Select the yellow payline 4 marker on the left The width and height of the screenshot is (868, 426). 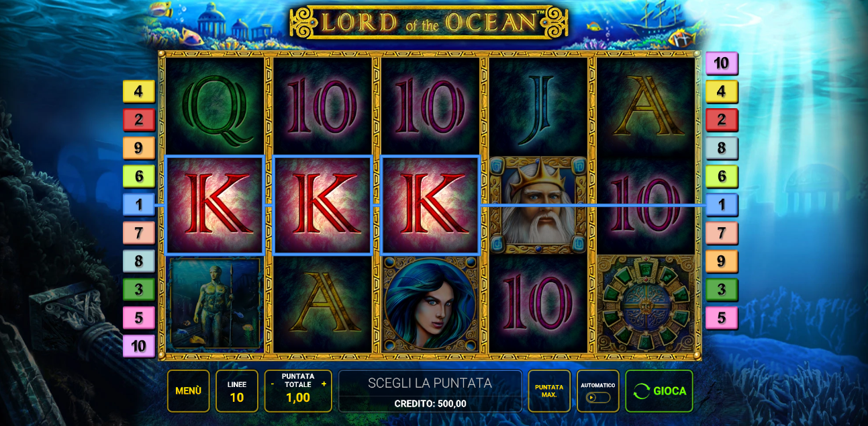(139, 91)
